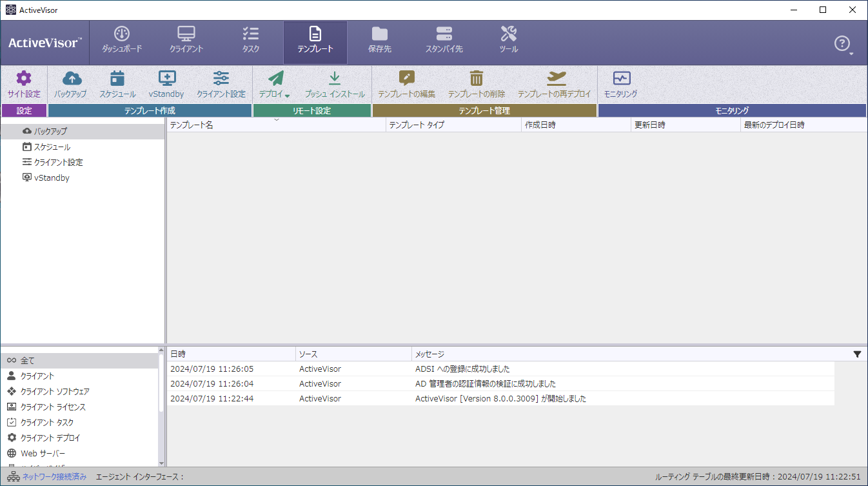Click the scroll-down arrow of category list

click(x=161, y=462)
